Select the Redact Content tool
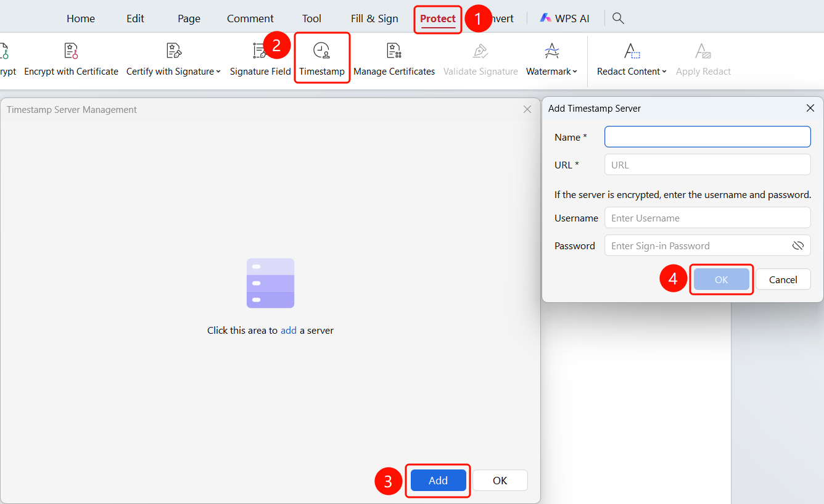Viewport: 824px width, 504px height. [632, 59]
